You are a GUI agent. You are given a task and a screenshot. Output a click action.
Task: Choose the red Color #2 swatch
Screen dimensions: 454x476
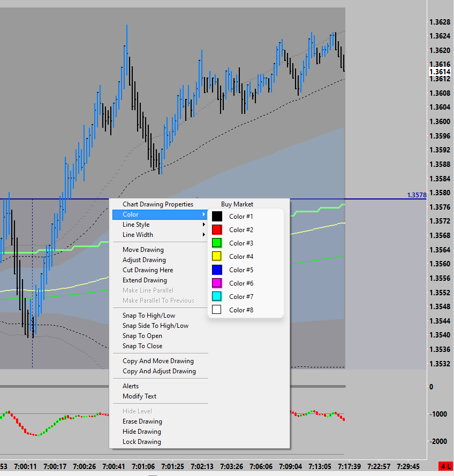217,230
